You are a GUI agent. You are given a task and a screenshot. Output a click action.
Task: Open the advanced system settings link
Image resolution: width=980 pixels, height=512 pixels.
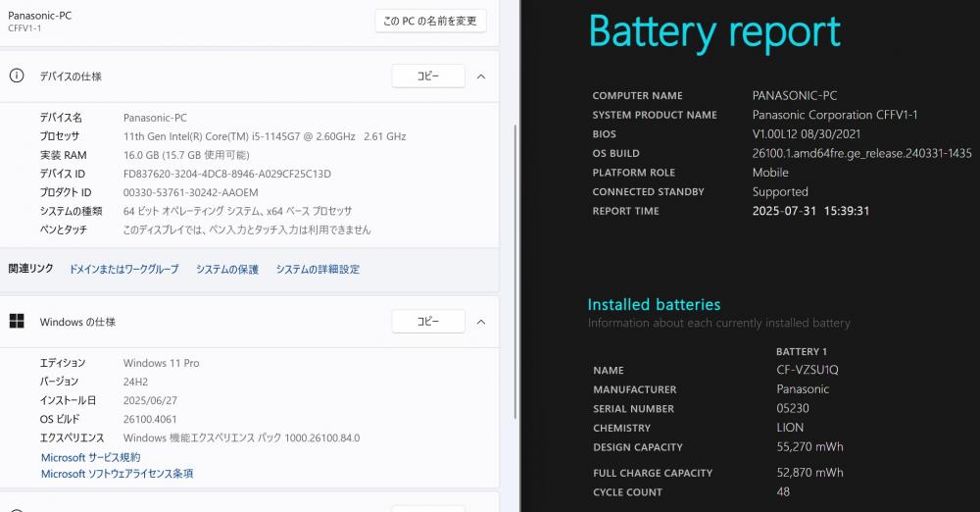(318, 269)
